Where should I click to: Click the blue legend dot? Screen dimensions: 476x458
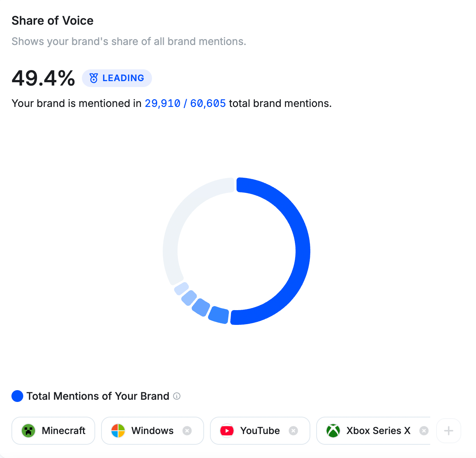(17, 396)
